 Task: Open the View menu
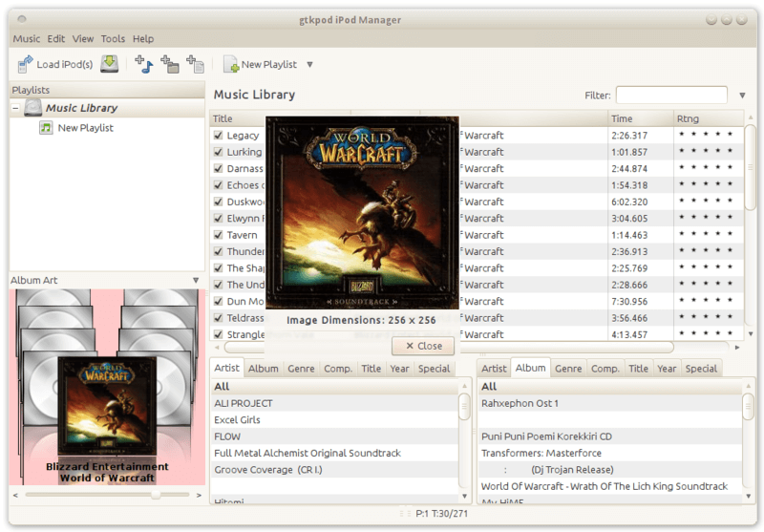coord(83,38)
